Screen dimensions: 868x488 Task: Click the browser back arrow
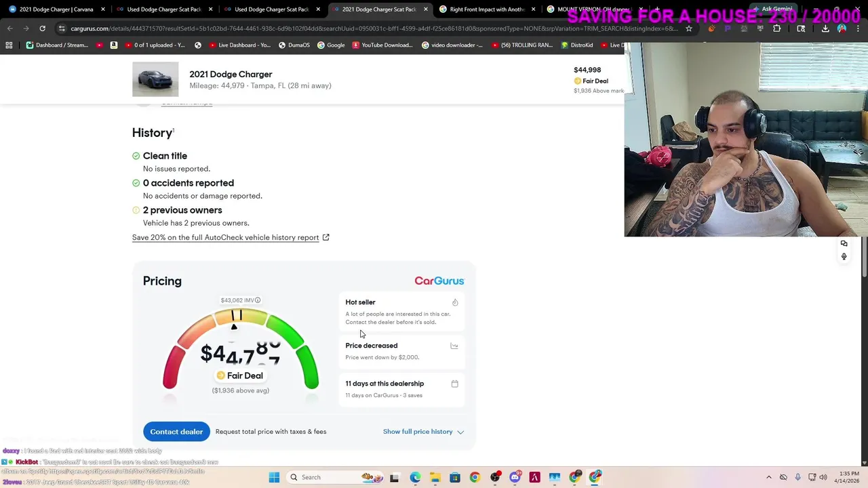point(9,28)
